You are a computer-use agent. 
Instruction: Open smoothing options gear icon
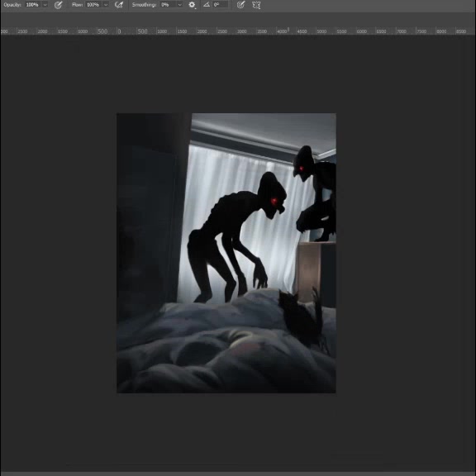pos(192,5)
